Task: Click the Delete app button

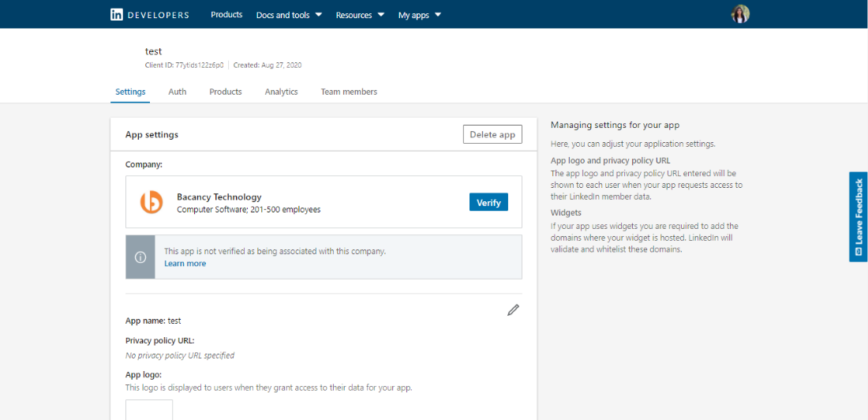Action: 492,134
